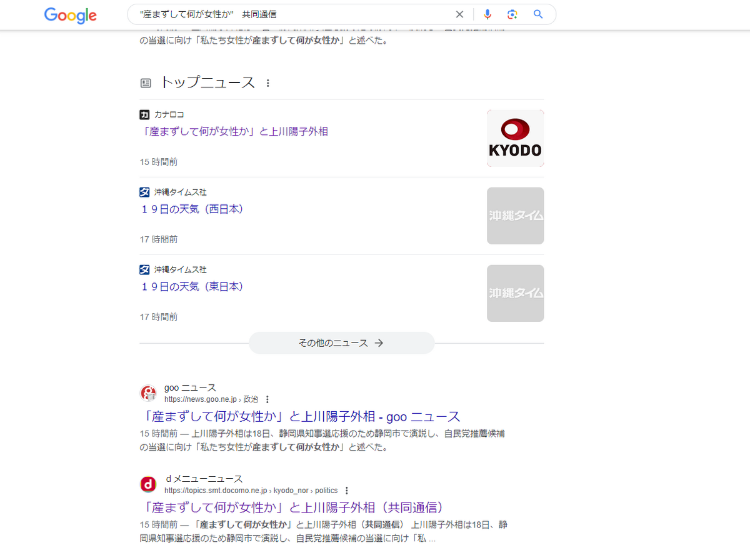750x560 pixels.
Task: Click the dメニューニュース favicon
Action: click(x=147, y=484)
